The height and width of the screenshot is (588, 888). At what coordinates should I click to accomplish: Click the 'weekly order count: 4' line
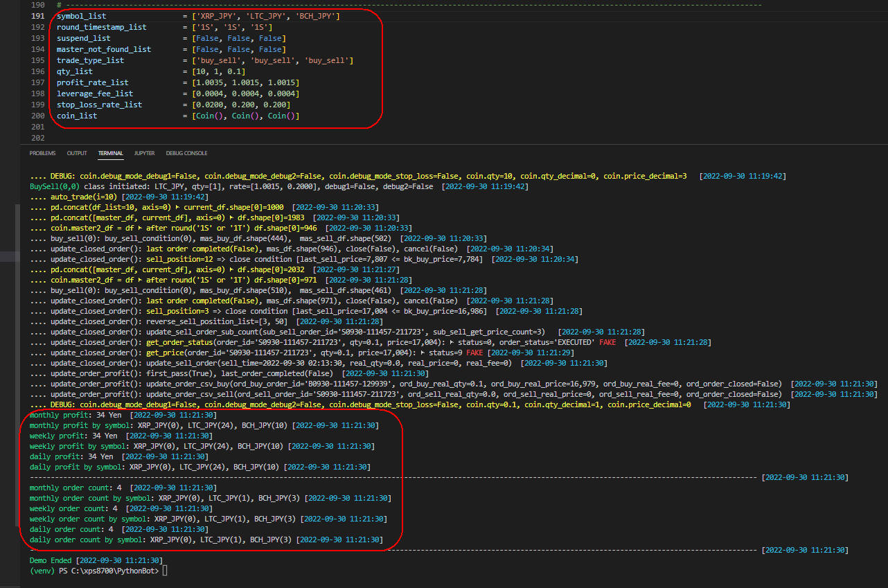point(121,508)
